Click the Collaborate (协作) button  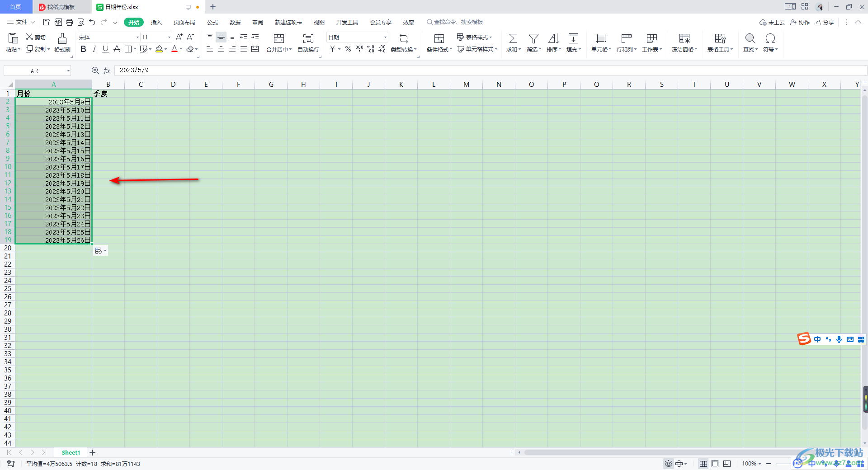[x=800, y=22]
